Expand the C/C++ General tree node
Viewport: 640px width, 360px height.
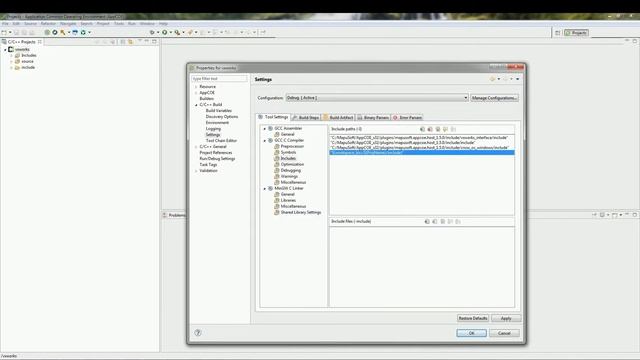point(196,147)
